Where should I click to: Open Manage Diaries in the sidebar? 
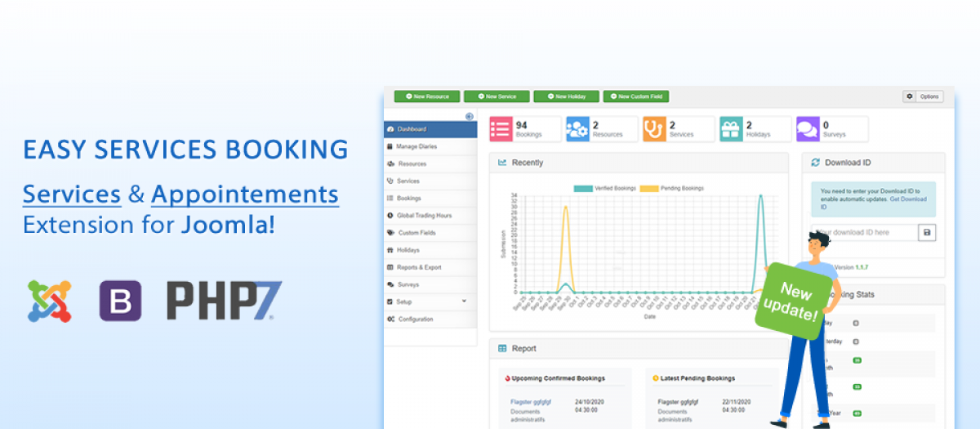(430, 146)
